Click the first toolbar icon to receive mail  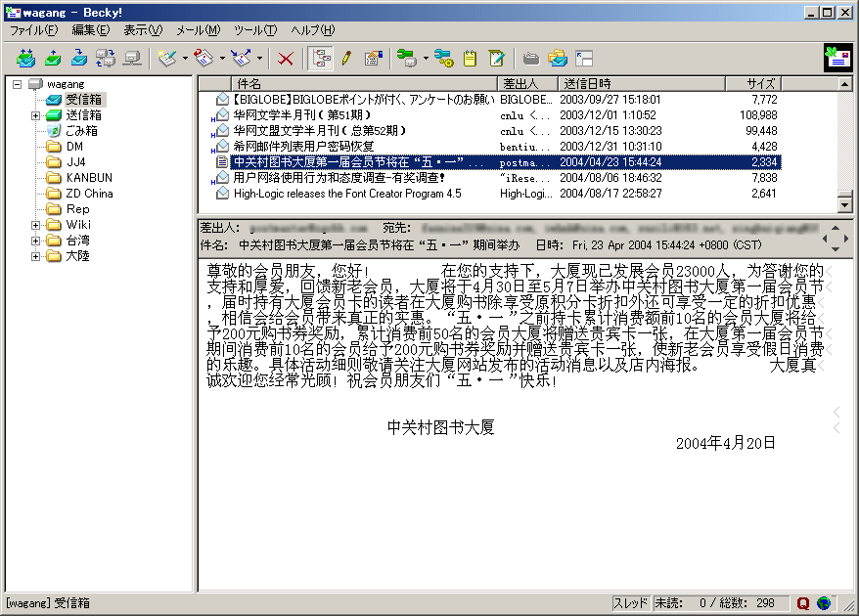click(25, 59)
